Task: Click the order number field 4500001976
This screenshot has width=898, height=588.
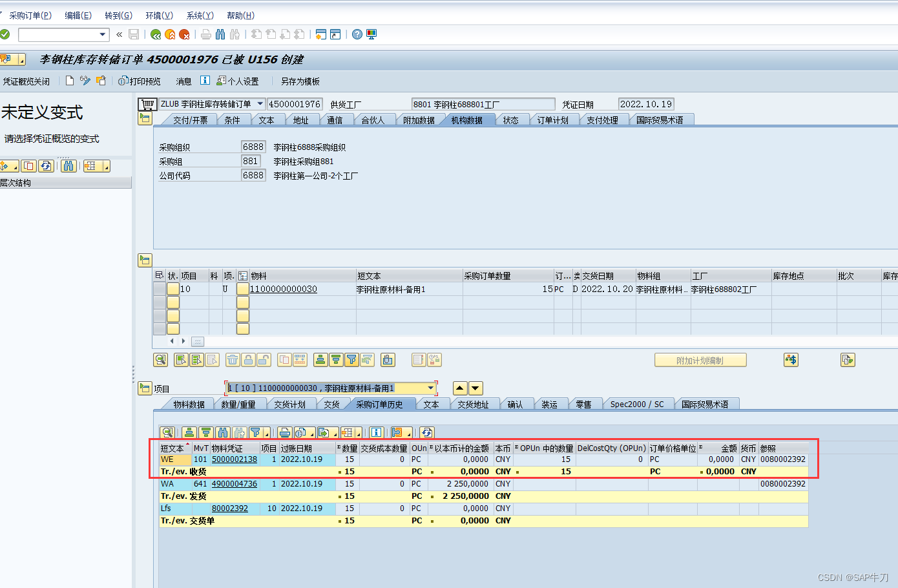Action: click(295, 104)
